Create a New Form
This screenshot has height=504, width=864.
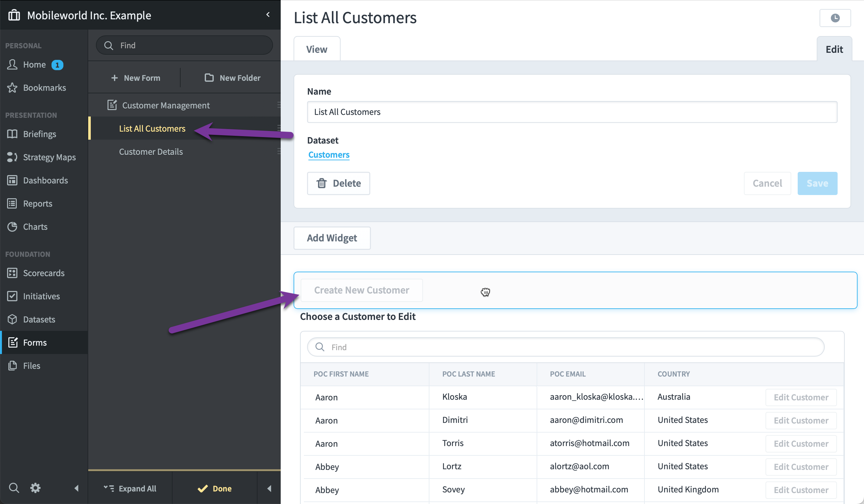136,78
